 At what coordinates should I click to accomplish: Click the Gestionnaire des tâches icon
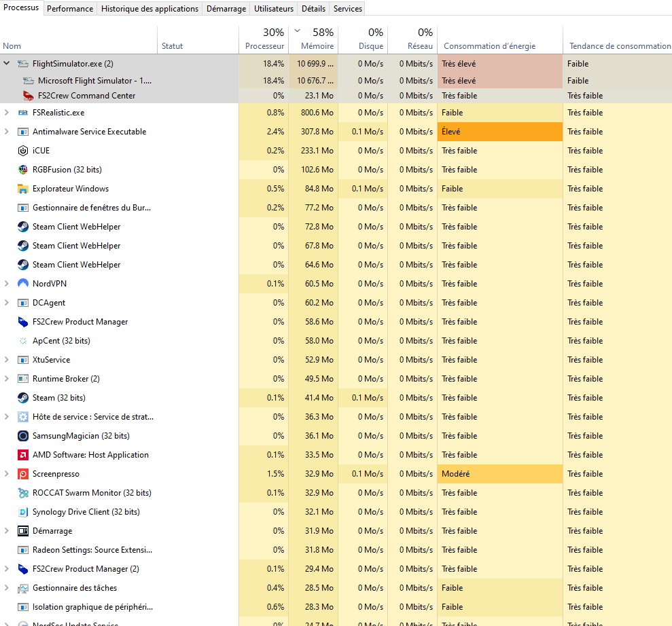click(22, 588)
